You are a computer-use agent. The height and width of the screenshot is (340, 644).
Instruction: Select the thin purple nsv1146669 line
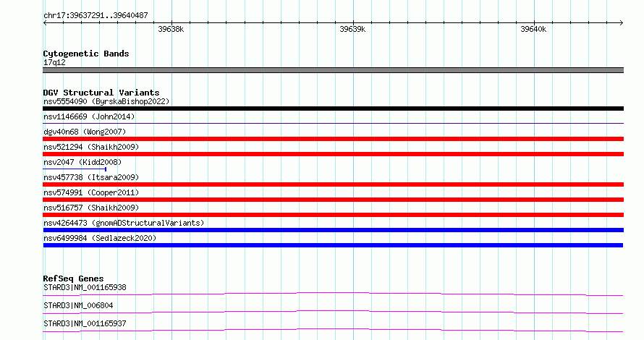(333, 123)
